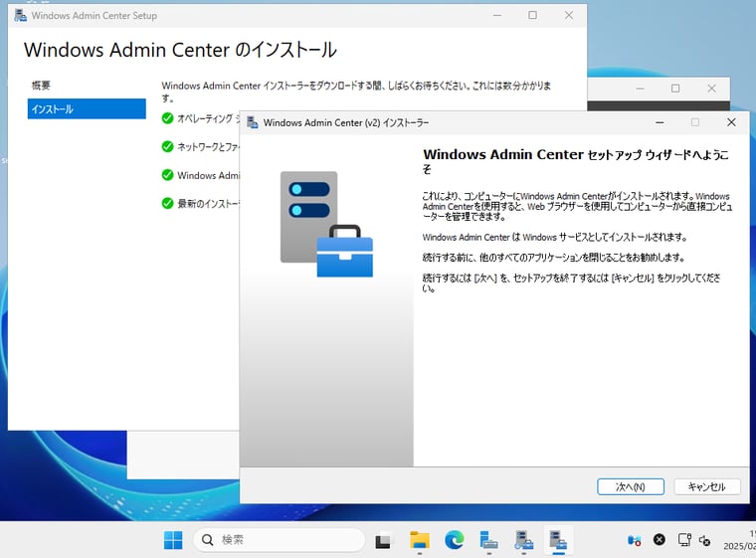Image resolution: width=756 pixels, height=558 pixels.
Task: Close the background window behind Setup
Action: 711,89
